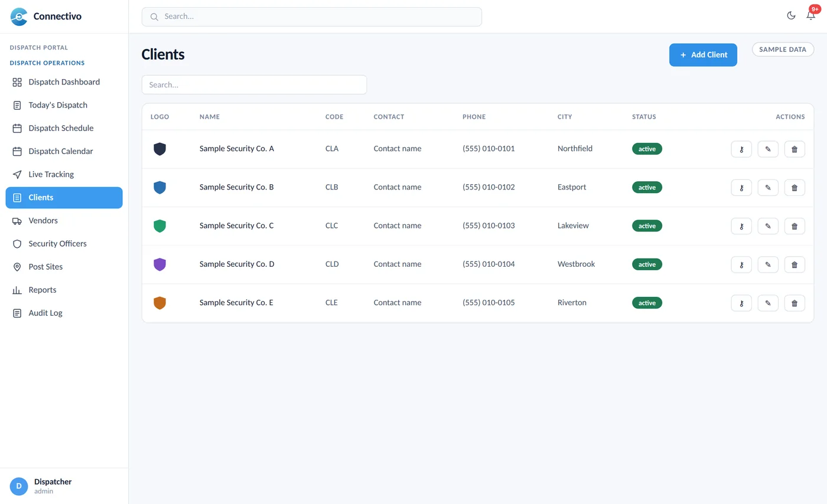Delete Sample Security Co. C with trash icon
This screenshot has height=504, width=827.
coord(795,226)
